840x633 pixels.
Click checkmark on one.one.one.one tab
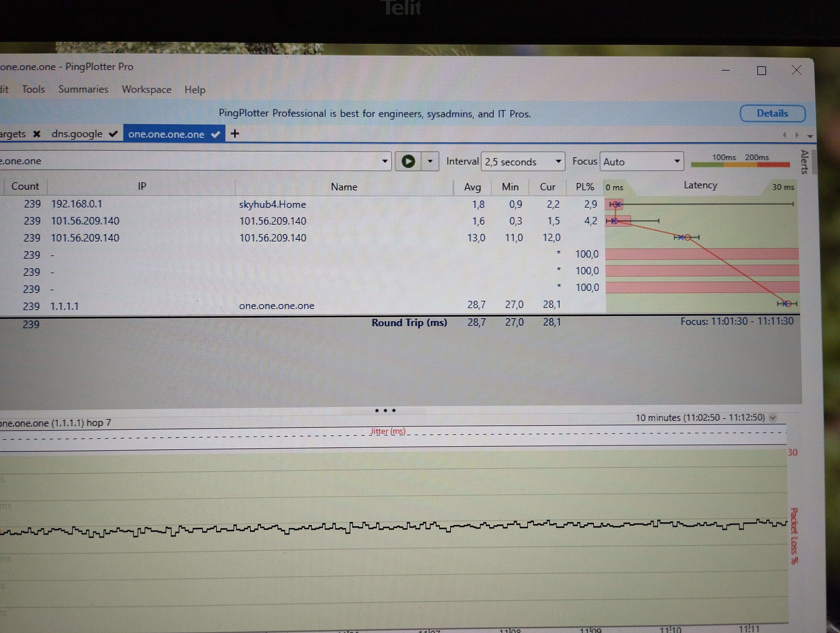tap(215, 135)
